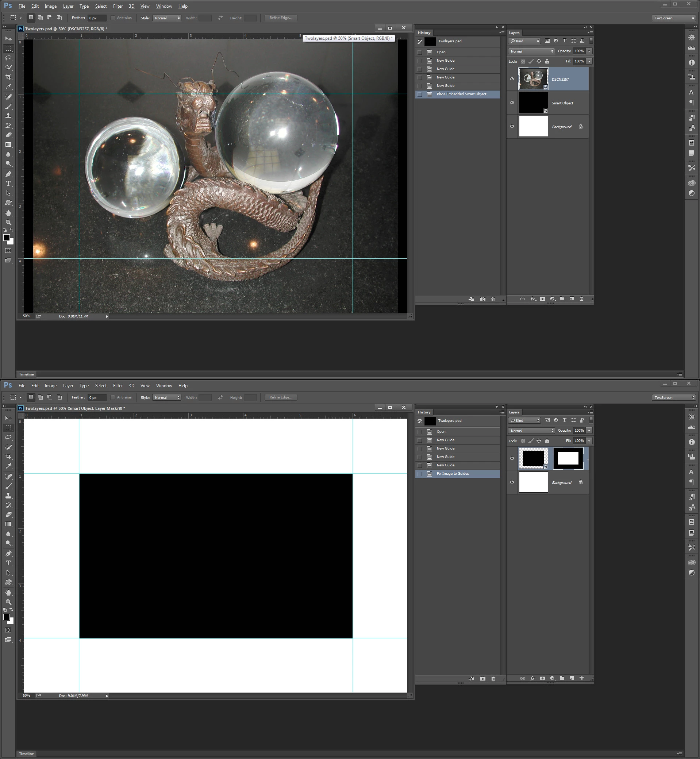Open the Window menu in bottom window
This screenshot has height=759, width=700.
tap(164, 386)
